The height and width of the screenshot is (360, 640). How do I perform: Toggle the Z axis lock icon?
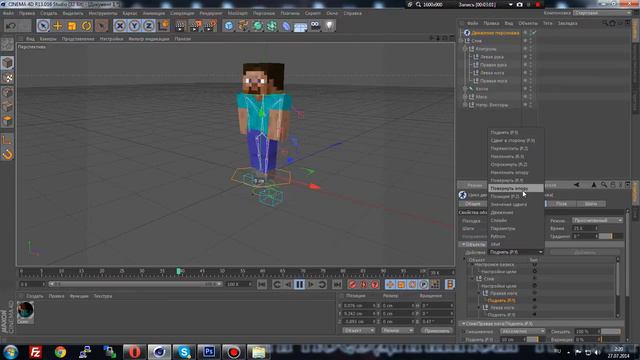pos(149,26)
